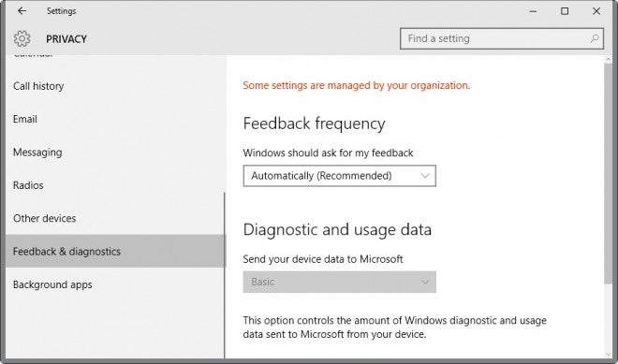Click the sidebar scrollbar thumb

[x=225, y=275]
